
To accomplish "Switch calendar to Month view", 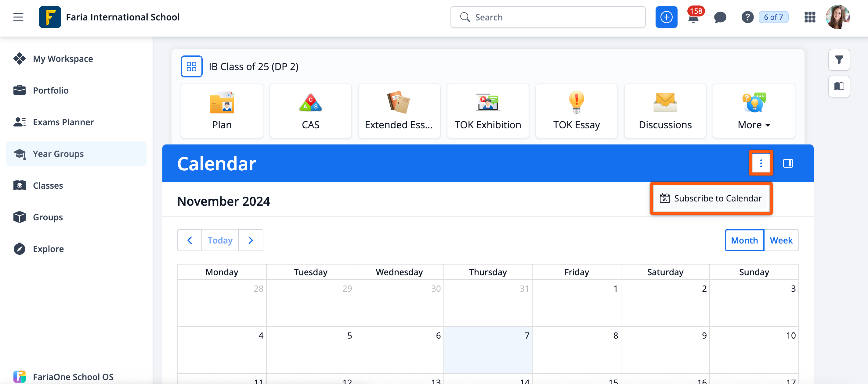I will tap(744, 240).
